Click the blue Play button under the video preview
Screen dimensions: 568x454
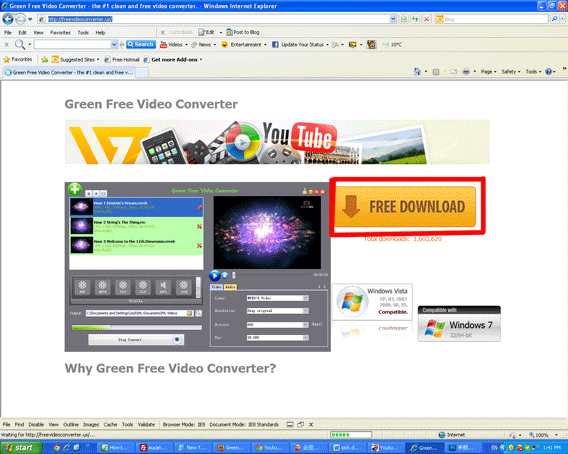(214, 276)
